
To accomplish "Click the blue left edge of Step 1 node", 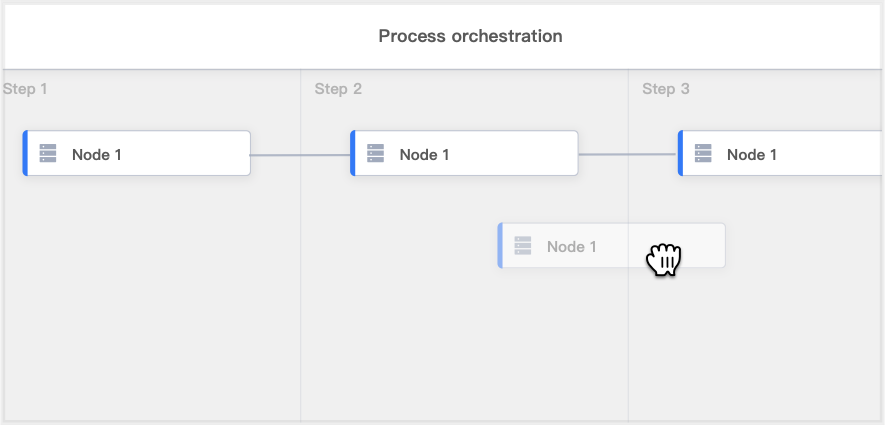I will point(25,153).
